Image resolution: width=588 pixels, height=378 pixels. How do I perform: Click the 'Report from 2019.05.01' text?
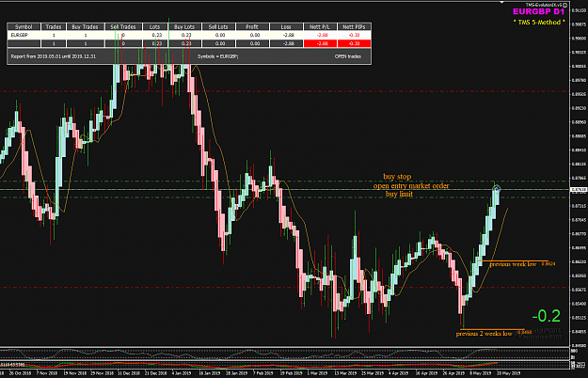point(54,56)
